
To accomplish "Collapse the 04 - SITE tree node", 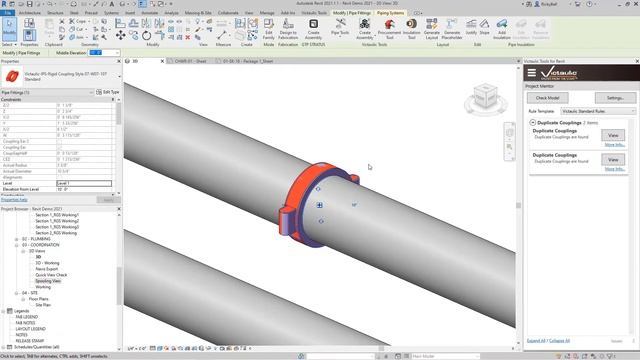I will click(17, 293).
